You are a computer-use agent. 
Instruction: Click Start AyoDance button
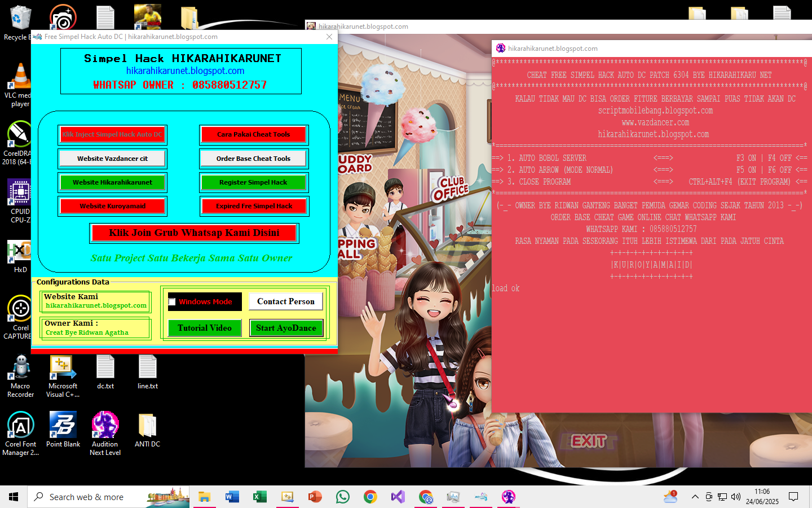tap(286, 328)
